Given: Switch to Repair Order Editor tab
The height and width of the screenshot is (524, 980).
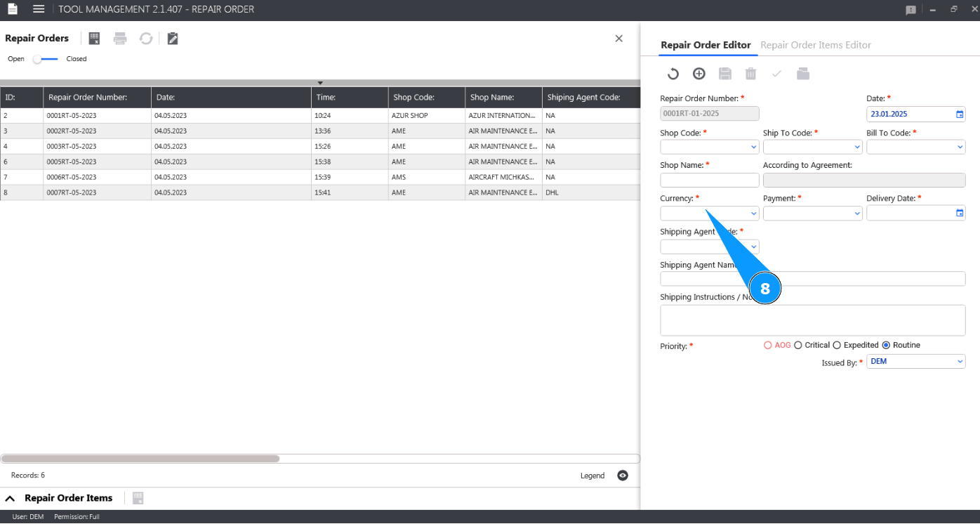Looking at the screenshot, I should (706, 45).
